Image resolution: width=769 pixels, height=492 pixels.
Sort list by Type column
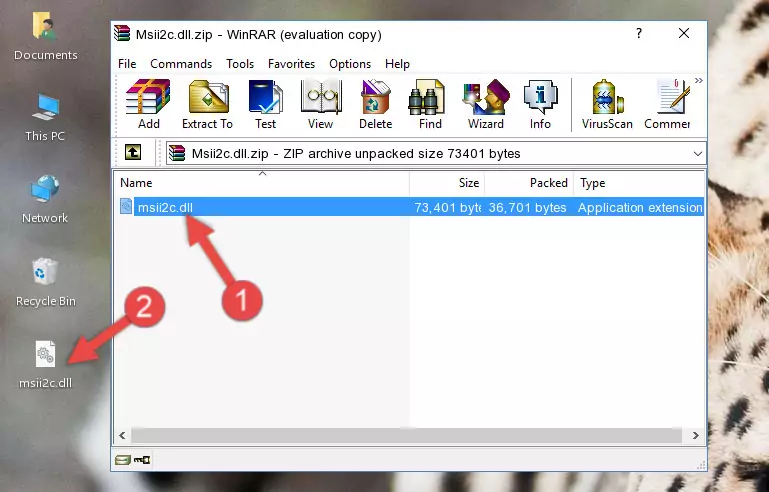pos(639,183)
